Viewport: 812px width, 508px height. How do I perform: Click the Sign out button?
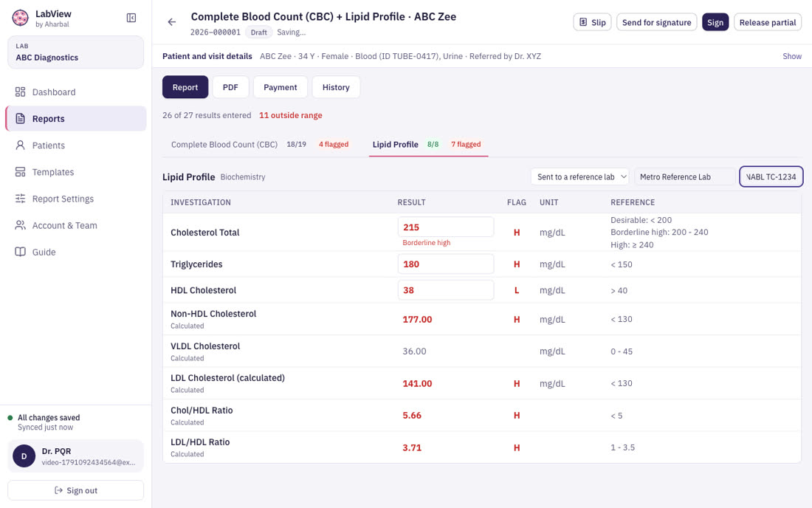(75, 490)
